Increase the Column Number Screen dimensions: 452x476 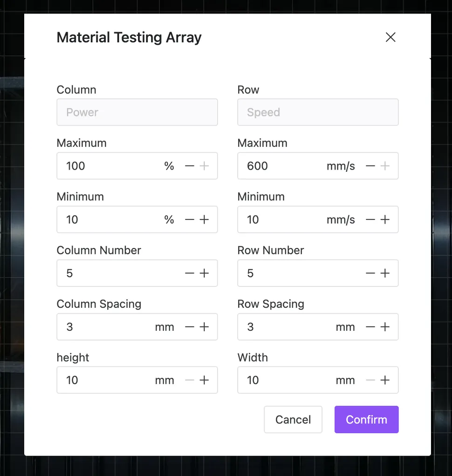[204, 273]
